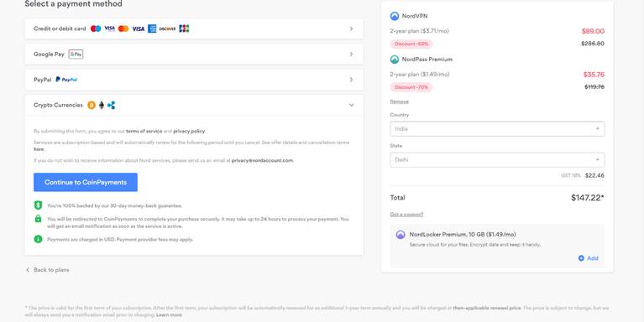Click the green info circle icon
The image size is (644, 322).
pos(38,239)
